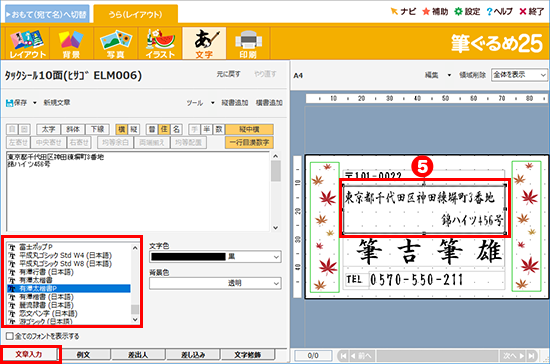Switch to the おもて(宛て名)へ切替 tab
This screenshot has height=364, width=550.
(47, 15)
